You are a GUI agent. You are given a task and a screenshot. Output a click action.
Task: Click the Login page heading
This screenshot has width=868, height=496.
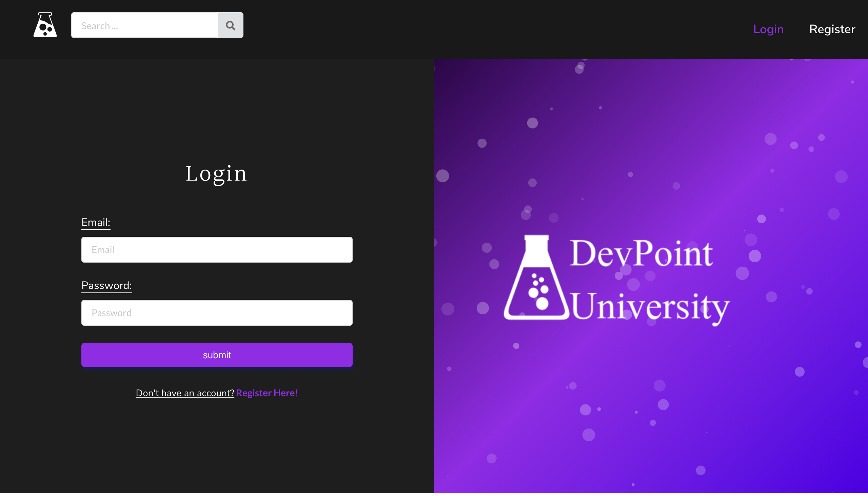216,174
